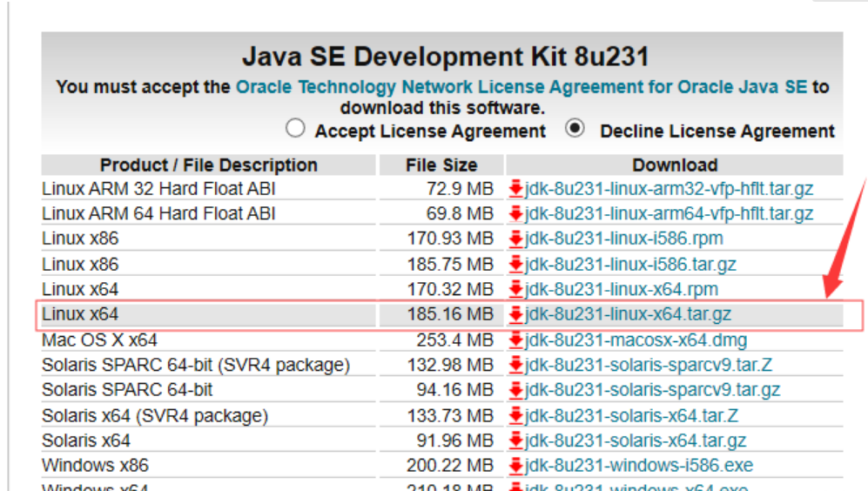Click download arrow icon for linux-arm64-vfp-hflt.tar.gz
The width and height of the screenshot is (868, 491).
(x=516, y=213)
